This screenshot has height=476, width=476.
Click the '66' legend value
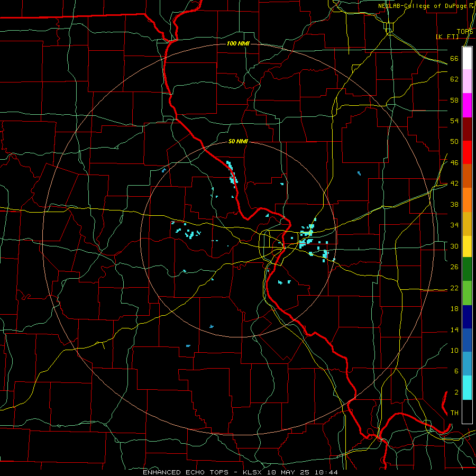pos(454,58)
